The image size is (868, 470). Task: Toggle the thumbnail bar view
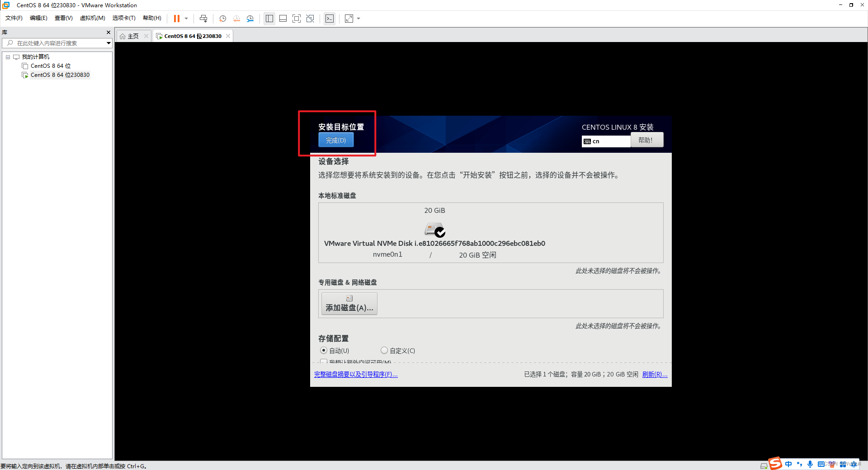[283, 19]
